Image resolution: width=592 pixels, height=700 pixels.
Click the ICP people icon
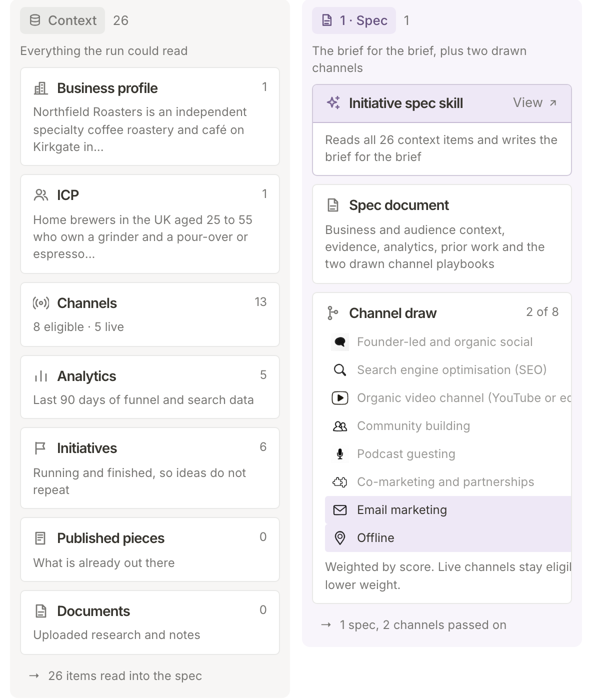pos(40,195)
